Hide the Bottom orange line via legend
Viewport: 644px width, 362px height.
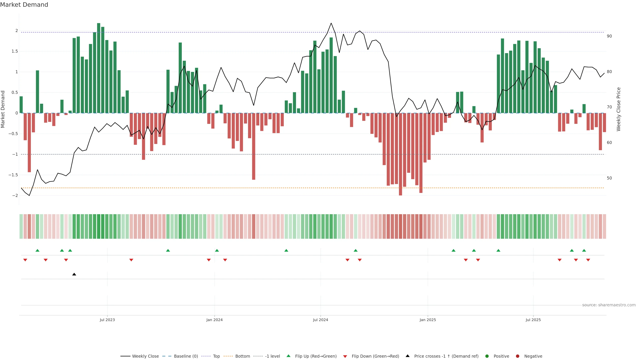coord(243,356)
